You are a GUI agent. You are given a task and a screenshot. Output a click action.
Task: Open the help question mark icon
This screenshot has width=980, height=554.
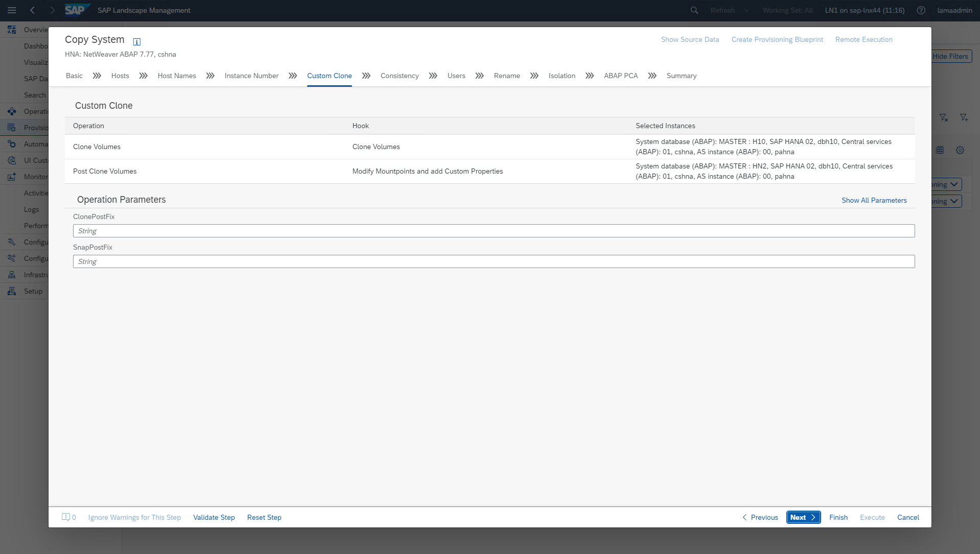(921, 10)
